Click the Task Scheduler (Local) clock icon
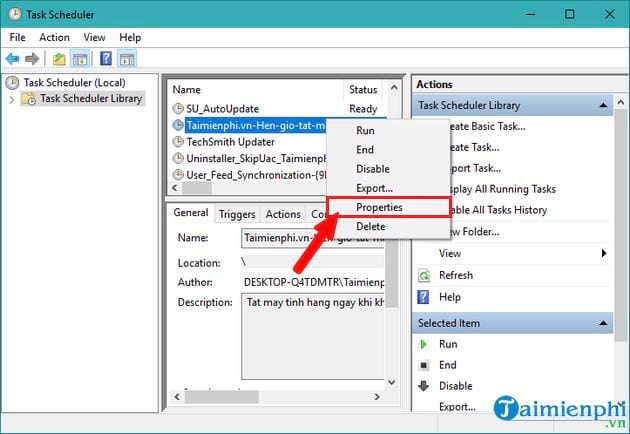Screen dimensions: 630x434 pos(12,83)
